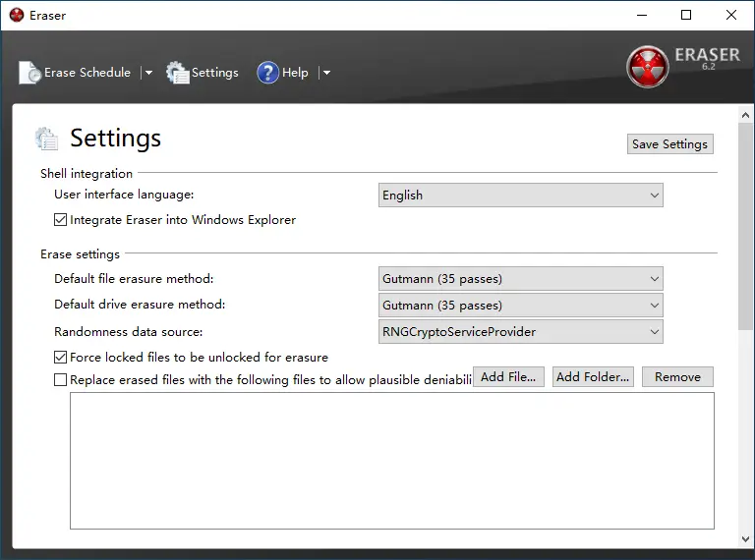Uncheck Force locked files to be unlocked

click(x=61, y=358)
